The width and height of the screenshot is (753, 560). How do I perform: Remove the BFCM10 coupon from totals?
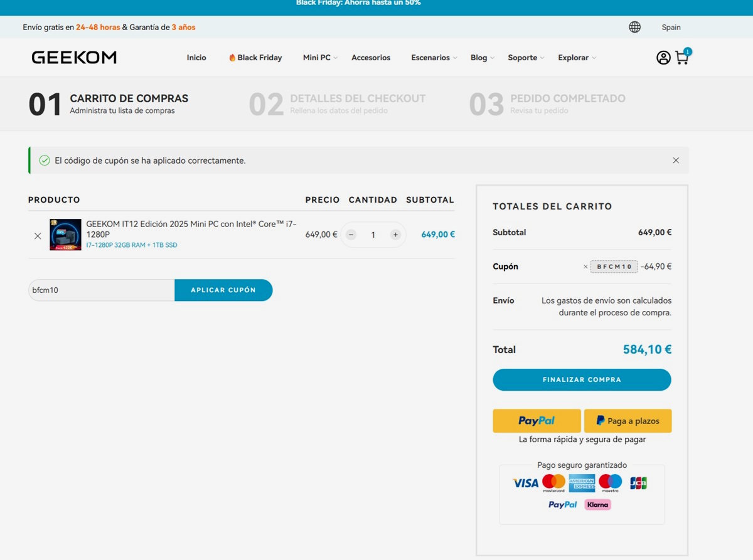585,267
